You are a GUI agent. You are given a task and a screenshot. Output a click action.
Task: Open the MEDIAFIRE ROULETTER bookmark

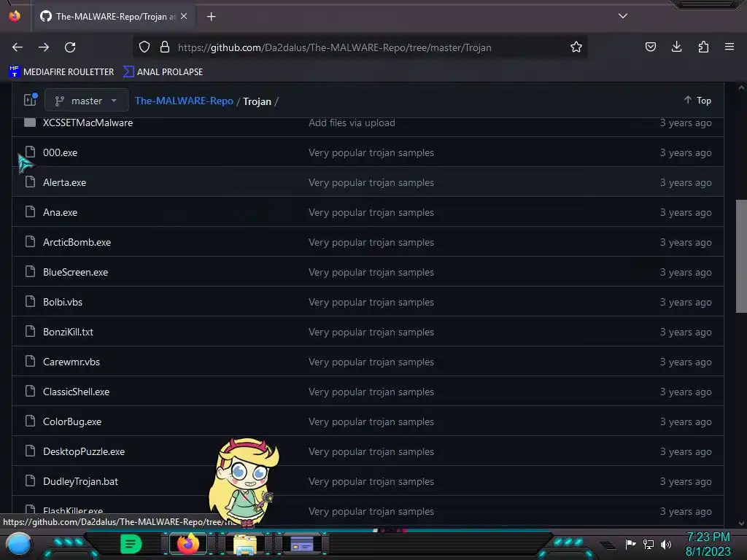[61, 72]
